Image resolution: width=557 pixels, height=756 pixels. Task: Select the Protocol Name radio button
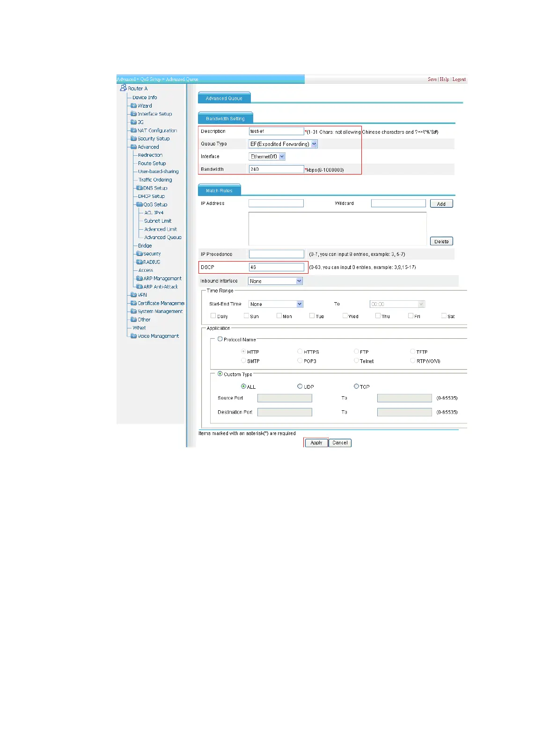click(x=220, y=339)
